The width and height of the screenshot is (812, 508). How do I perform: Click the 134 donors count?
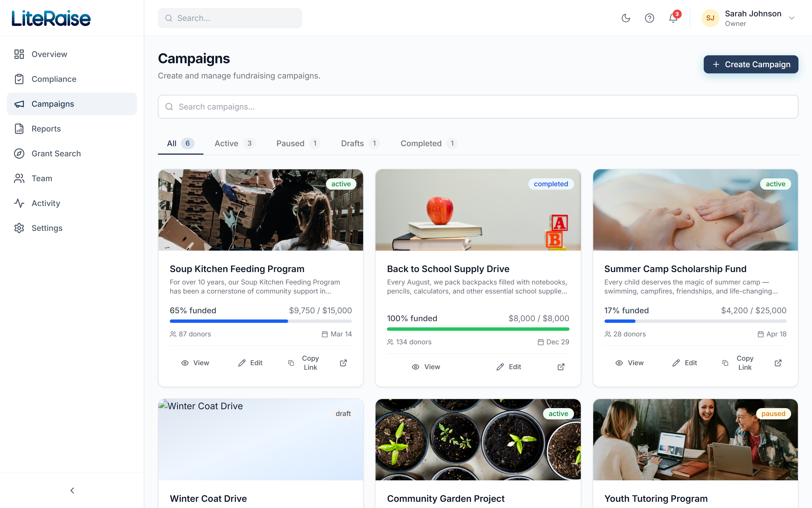[409, 342]
